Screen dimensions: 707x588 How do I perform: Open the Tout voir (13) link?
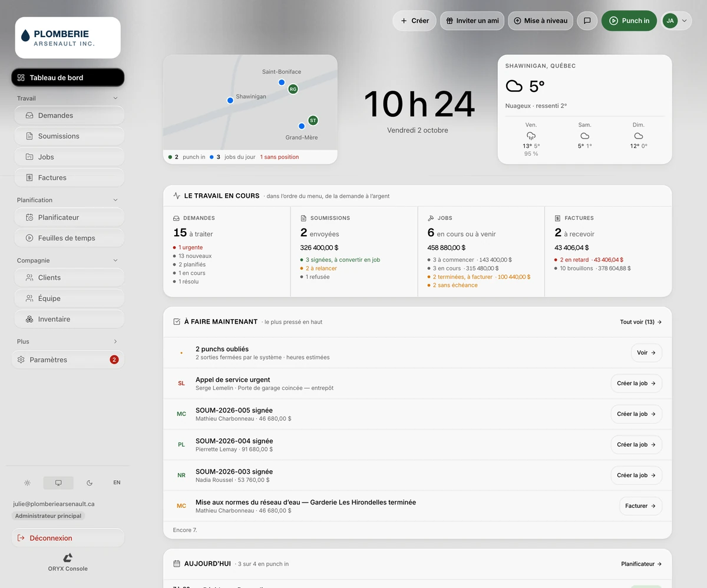[641, 322]
